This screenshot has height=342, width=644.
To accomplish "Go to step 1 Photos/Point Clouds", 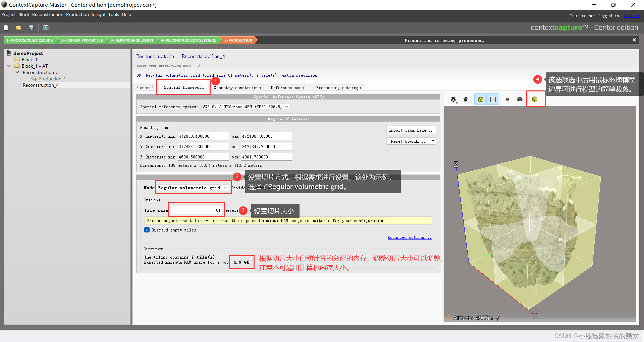I will [30, 40].
